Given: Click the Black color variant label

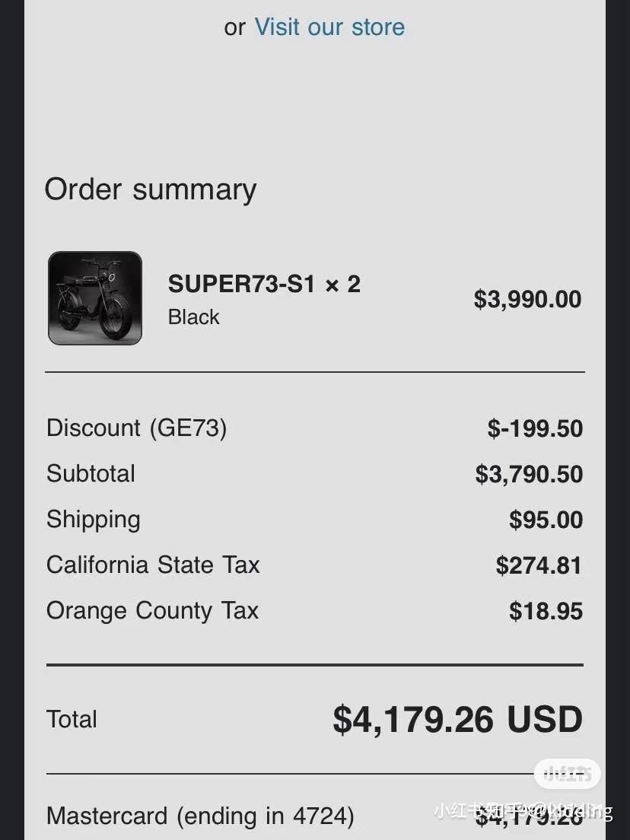Looking at the screenshot, I should click(x=193, y=317).
